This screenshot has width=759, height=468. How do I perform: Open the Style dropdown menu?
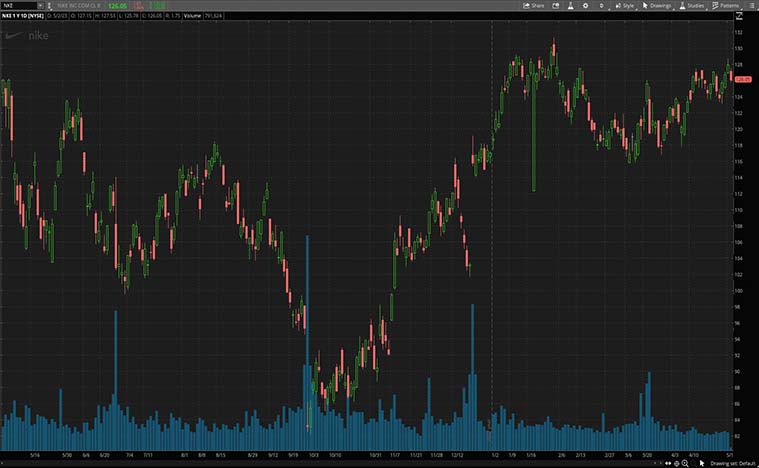point(625,5)
